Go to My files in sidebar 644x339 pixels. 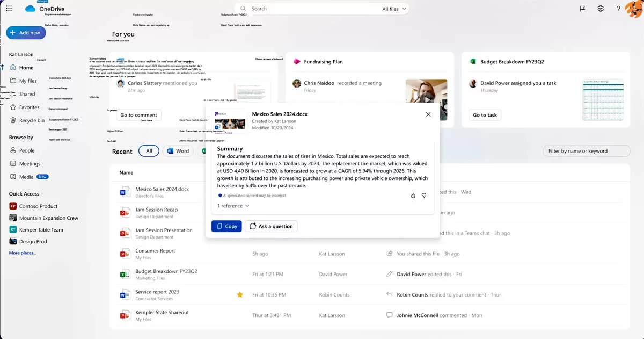[27, 81]
